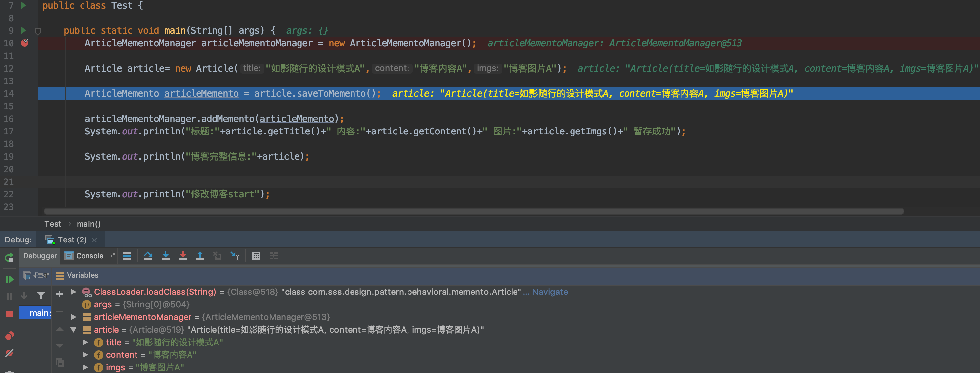Image resolution: width=980 pixels, height=373 pixels.
Task: Expand the ClassLoader.loadClass(String) watch entry
Action: point(74,292)
